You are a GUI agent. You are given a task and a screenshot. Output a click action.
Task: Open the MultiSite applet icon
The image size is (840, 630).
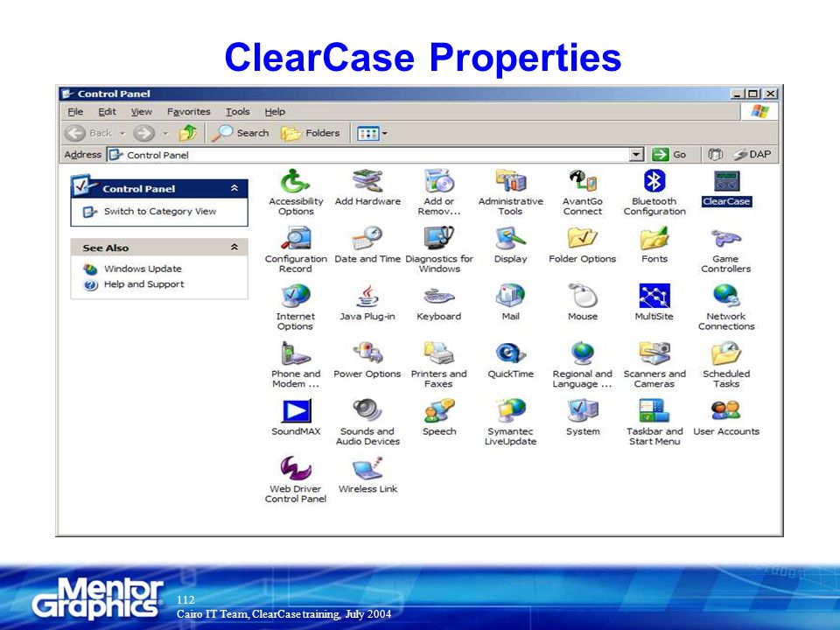pos(654,296)
